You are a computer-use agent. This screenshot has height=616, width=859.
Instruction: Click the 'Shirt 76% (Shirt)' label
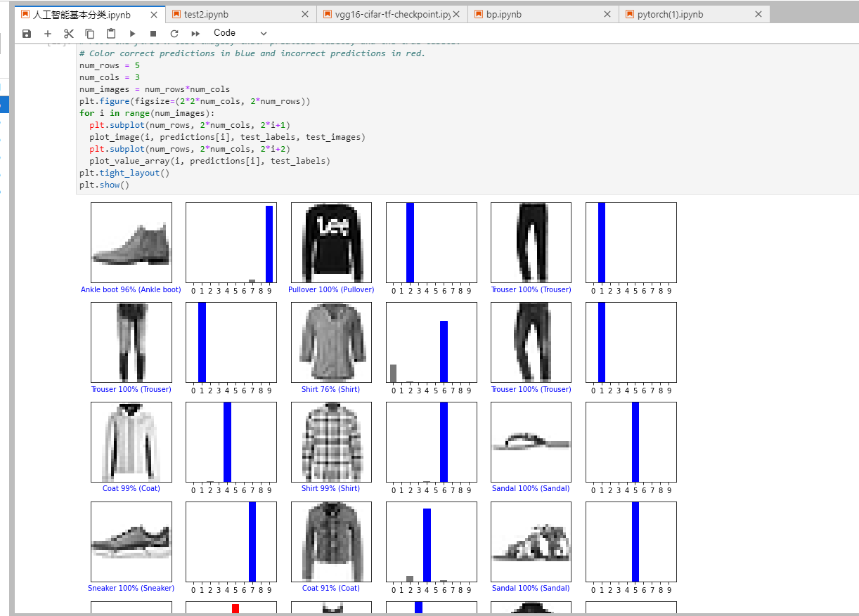click(330, 390)
